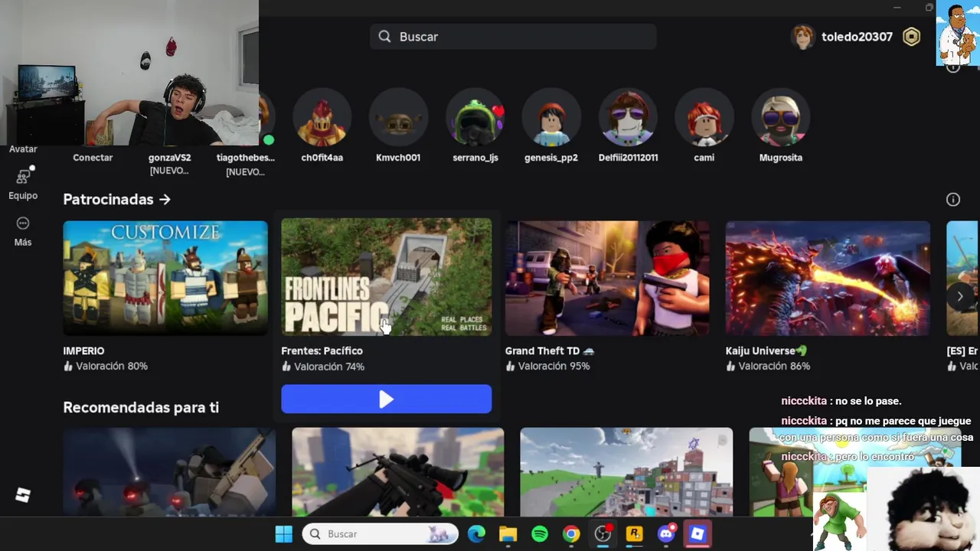980x551 pixels.
Task: Open toledo20307 profile avatar
Action: 802,37
